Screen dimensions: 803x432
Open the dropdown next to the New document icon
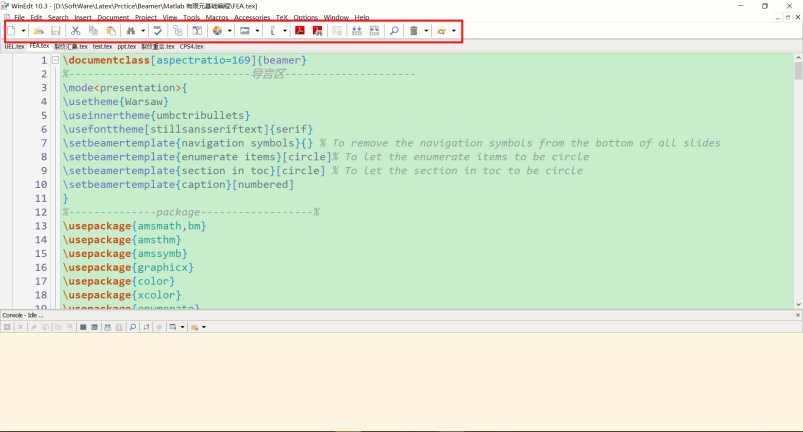click(23, 31)
